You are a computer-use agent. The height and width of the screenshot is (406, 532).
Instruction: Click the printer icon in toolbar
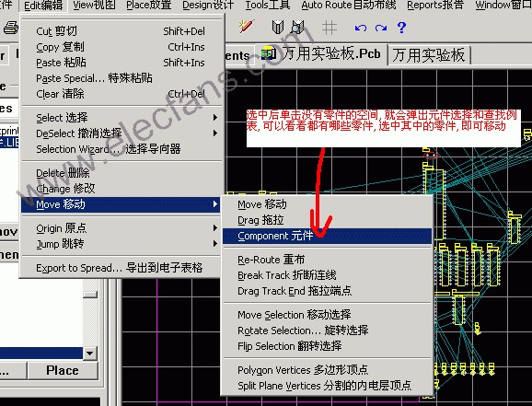click(10, 28)
